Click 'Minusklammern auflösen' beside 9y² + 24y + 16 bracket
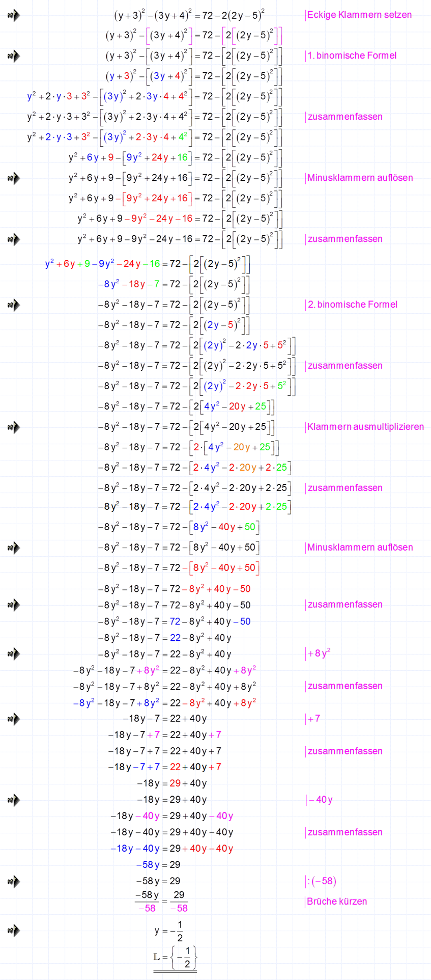Viewport: 431px width, 980px height. click(x=359, y=178)
